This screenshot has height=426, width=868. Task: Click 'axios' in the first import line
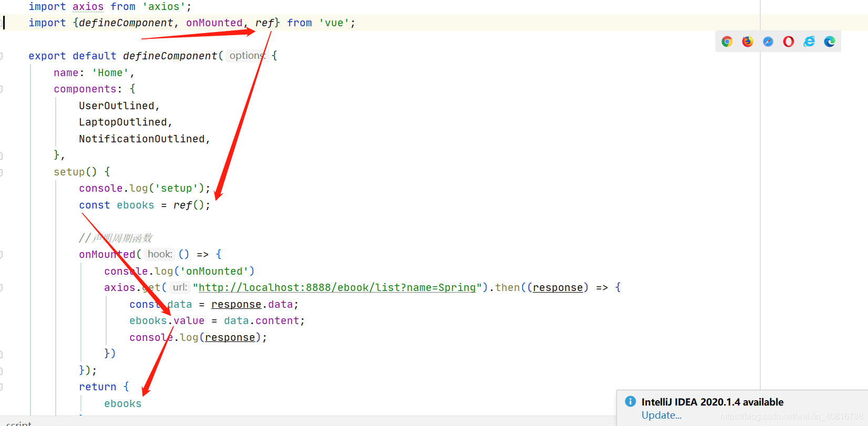[88, 7]
